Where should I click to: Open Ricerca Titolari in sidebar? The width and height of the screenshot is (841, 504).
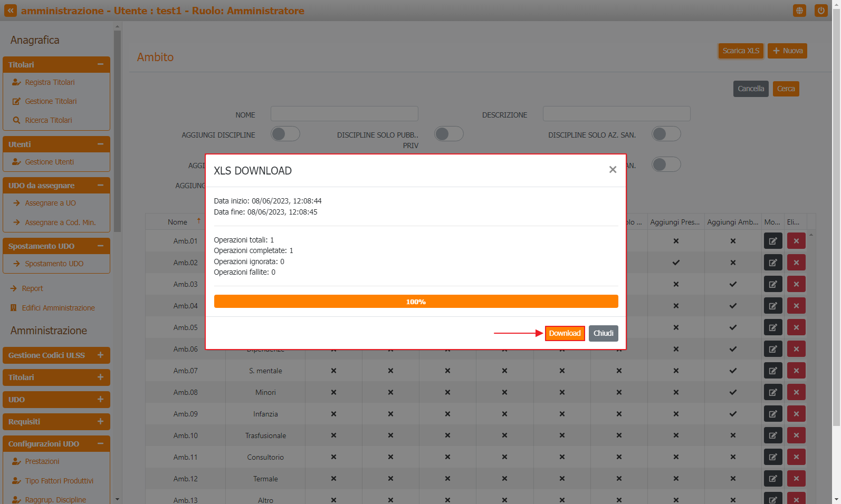coord(48,120)
